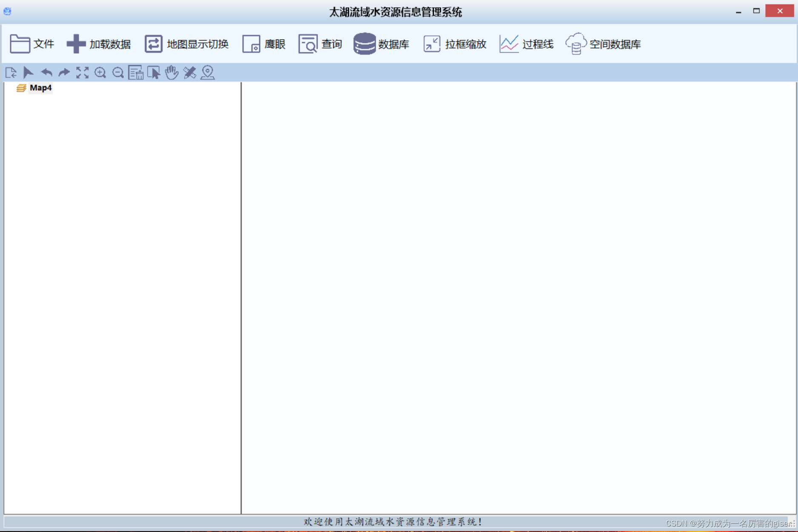The width and height of the screenshot is (798, 532).
Task: Select the zoom in magnifier tool
Action: click(x=100, y=73)
